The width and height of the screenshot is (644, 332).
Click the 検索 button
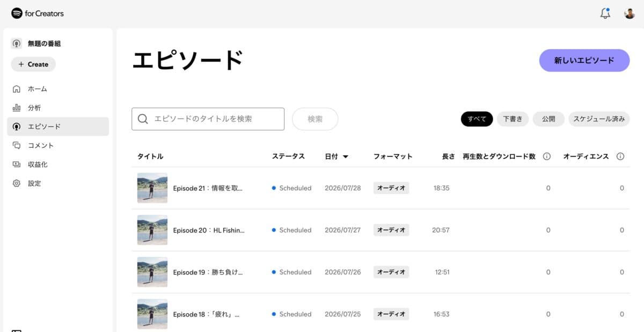tap(315, 119)
